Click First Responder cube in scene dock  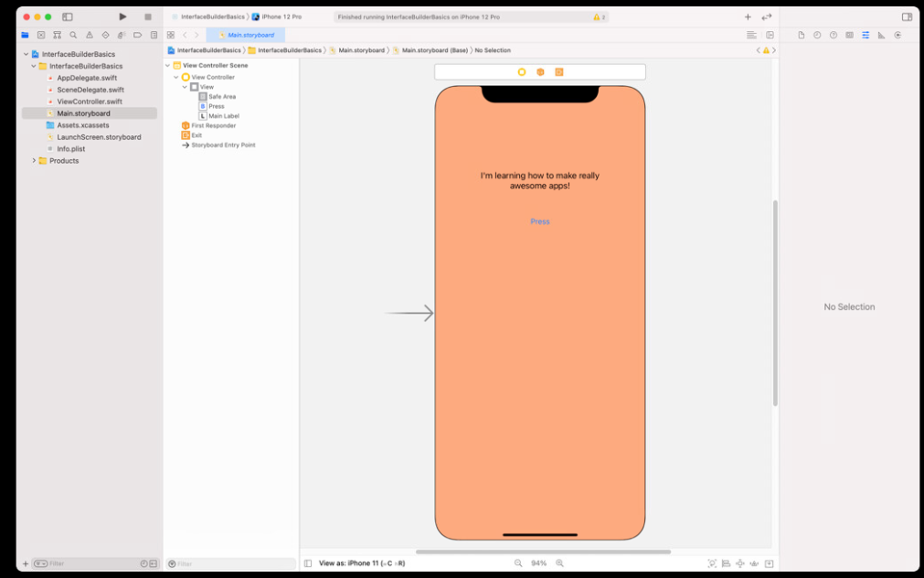(x=540, y=72)
